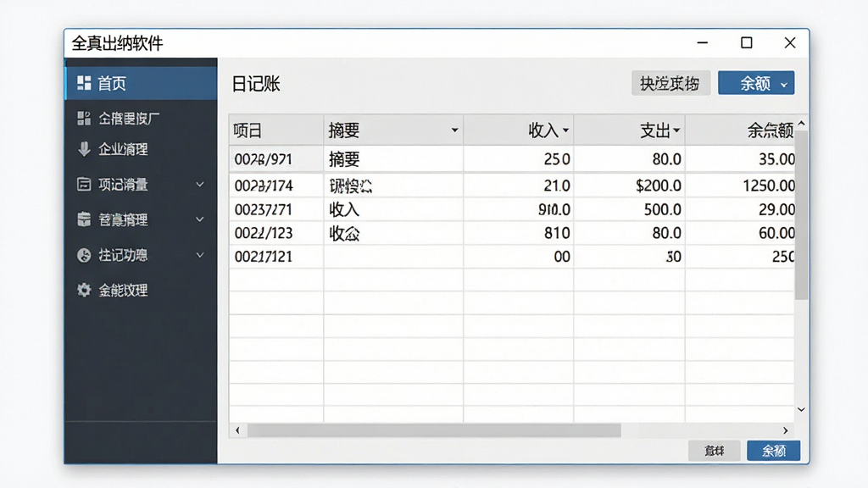Select the income cell showing 810

pos(519,233)
